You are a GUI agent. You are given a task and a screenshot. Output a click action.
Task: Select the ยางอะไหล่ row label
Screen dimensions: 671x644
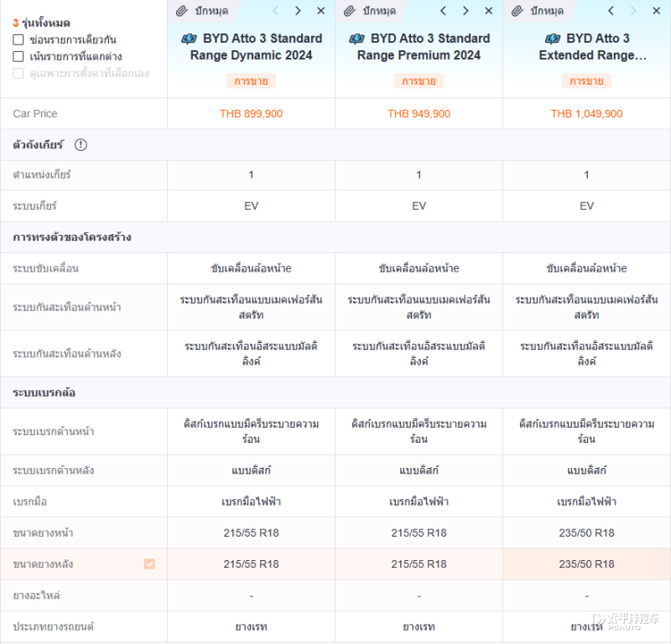pos(36,595)
